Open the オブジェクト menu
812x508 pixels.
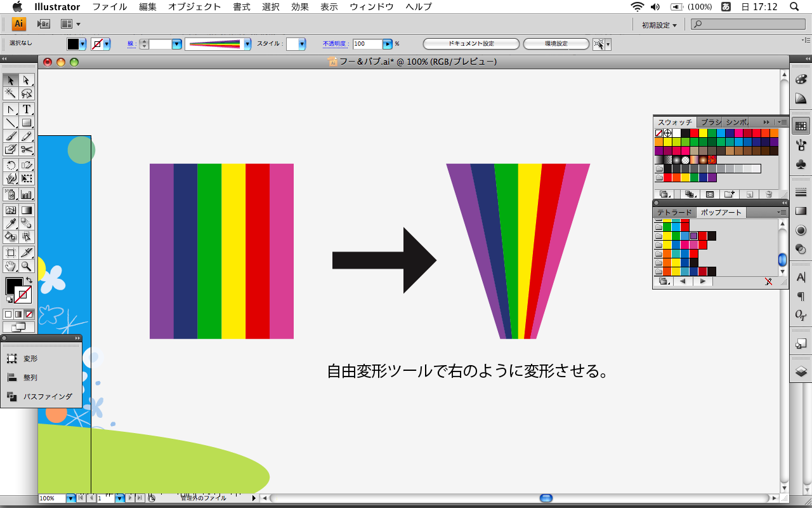click(x=195, y=7)
